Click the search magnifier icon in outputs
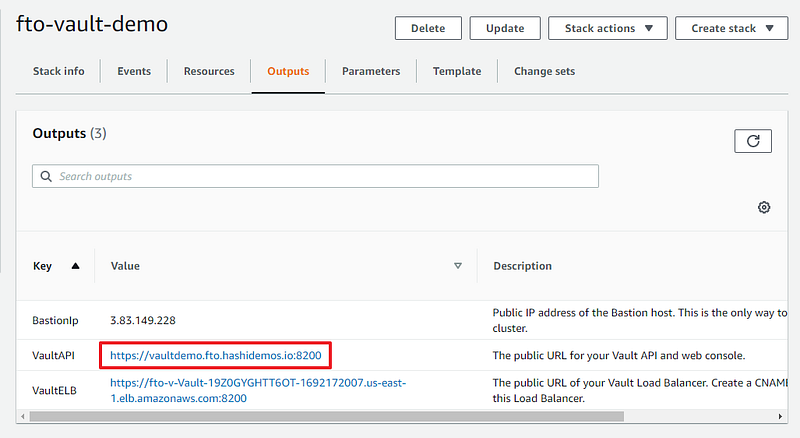This screenshot has width=800, height=438. coord(46,176)
